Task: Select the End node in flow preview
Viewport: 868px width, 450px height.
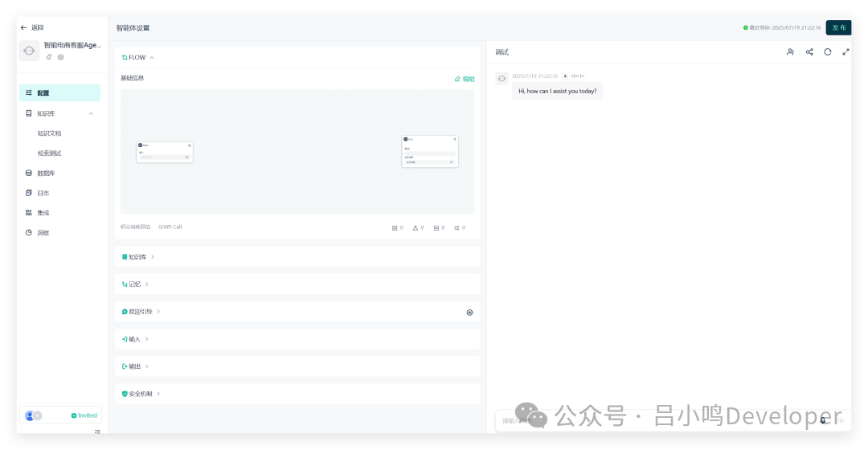Action: (x=429, y=151)
